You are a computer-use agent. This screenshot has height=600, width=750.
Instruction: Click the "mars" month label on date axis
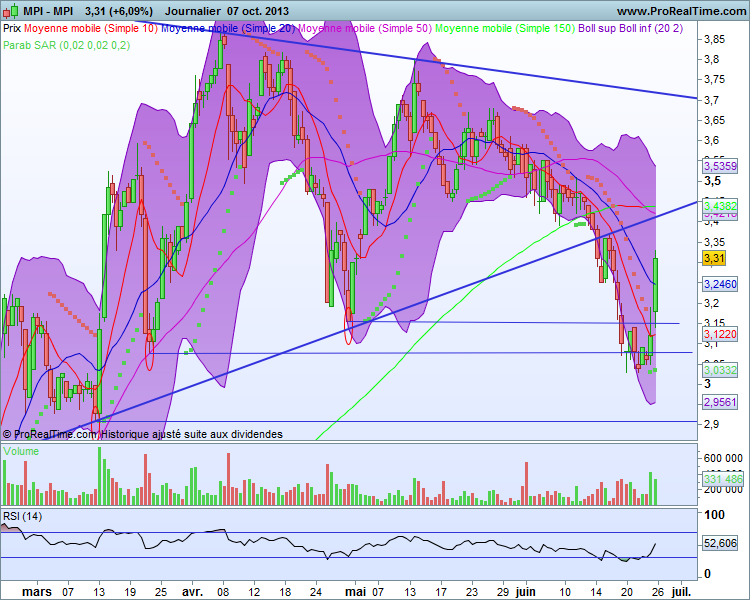point(37,592)
